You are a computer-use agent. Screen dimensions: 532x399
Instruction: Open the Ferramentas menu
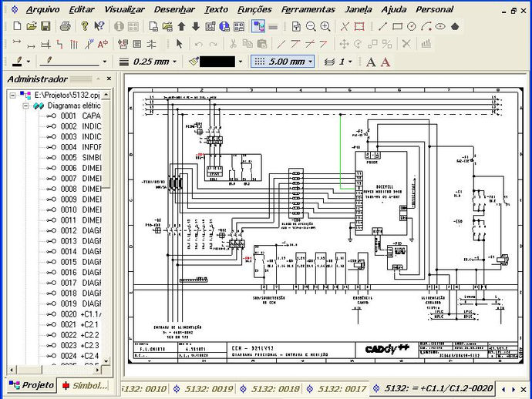coord(308,9)
